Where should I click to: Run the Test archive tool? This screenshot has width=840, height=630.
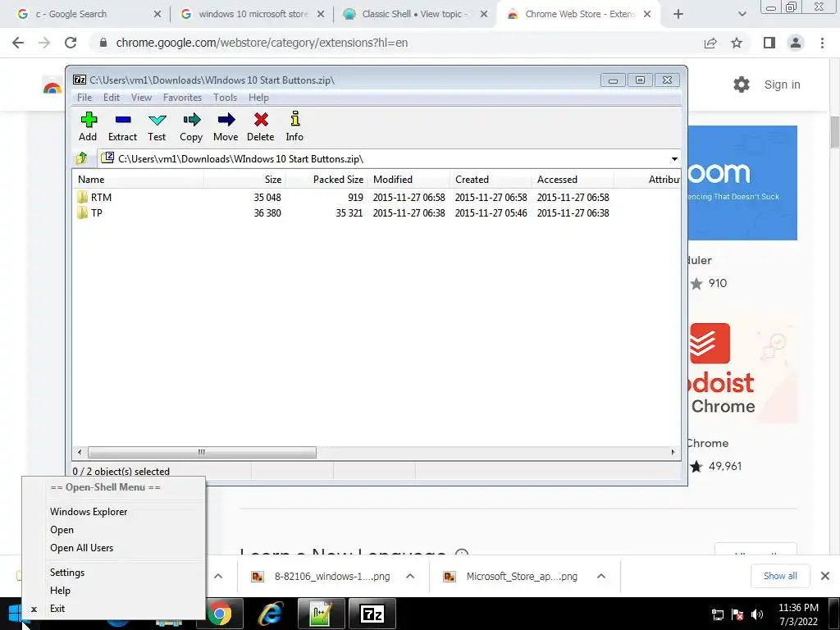157,120
